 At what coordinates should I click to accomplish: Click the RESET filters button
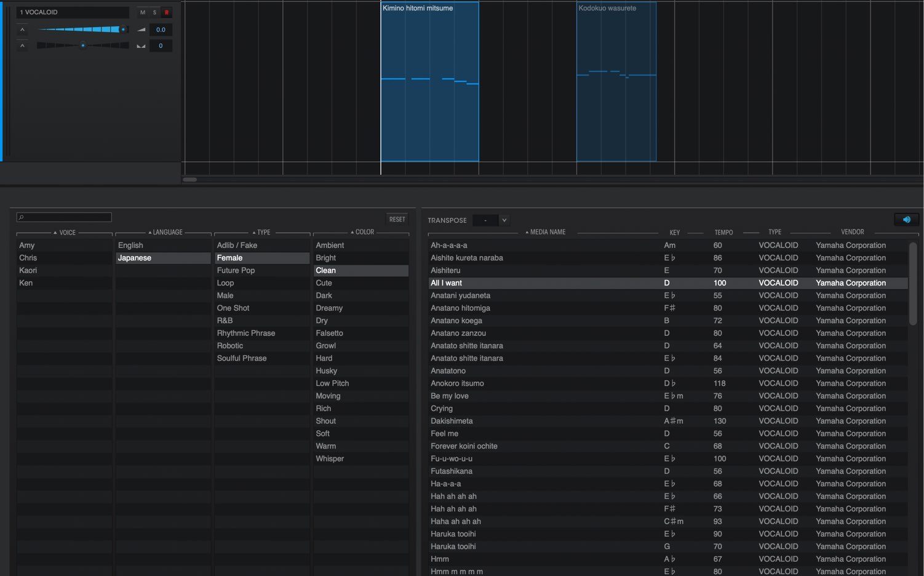(397, 219)
